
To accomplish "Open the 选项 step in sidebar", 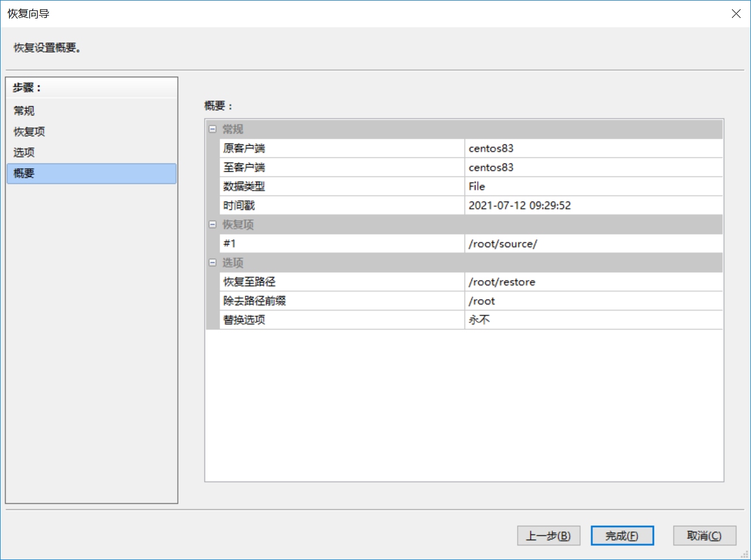I will click(24, 152).
